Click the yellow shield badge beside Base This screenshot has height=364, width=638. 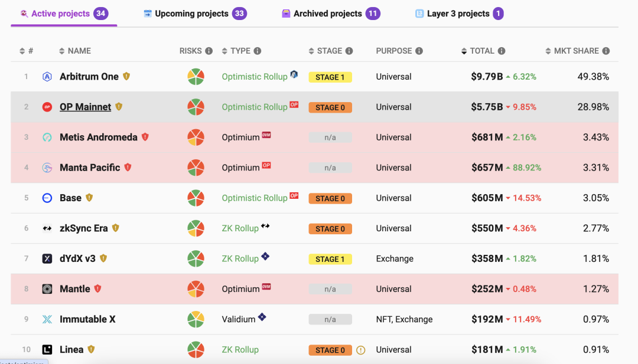click(89, 198)
